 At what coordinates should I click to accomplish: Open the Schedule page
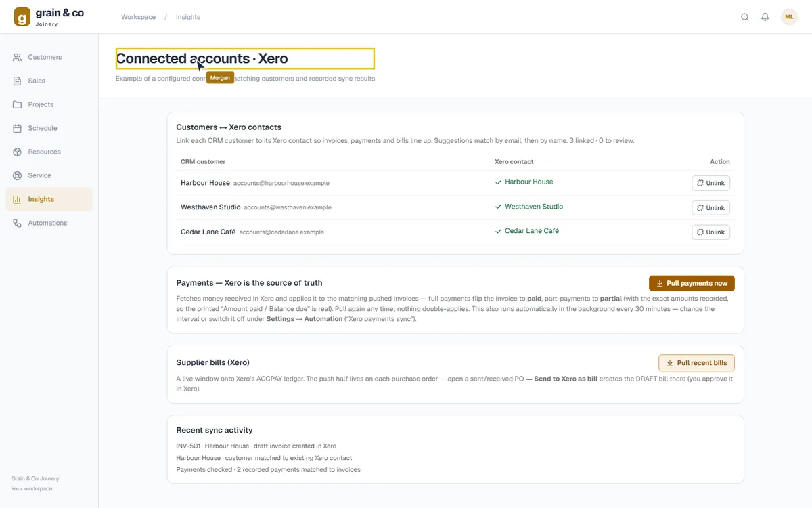click(x=49, y=128)
